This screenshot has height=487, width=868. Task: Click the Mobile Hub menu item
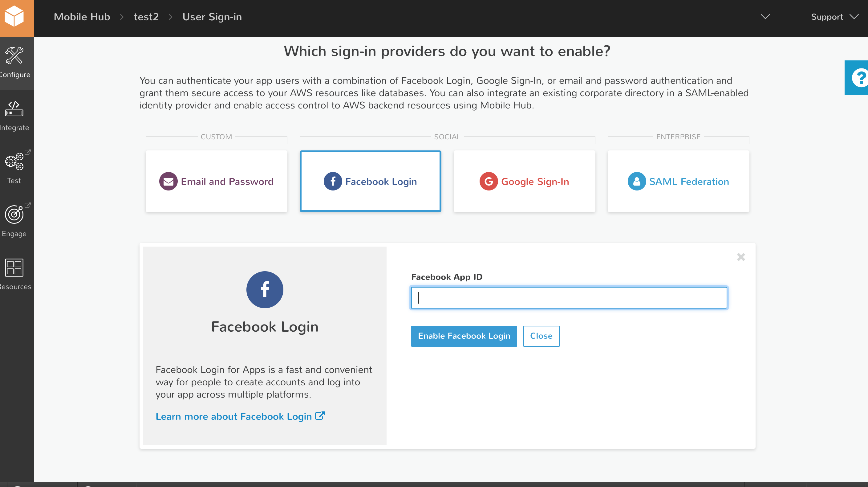[x=82, y=17]
